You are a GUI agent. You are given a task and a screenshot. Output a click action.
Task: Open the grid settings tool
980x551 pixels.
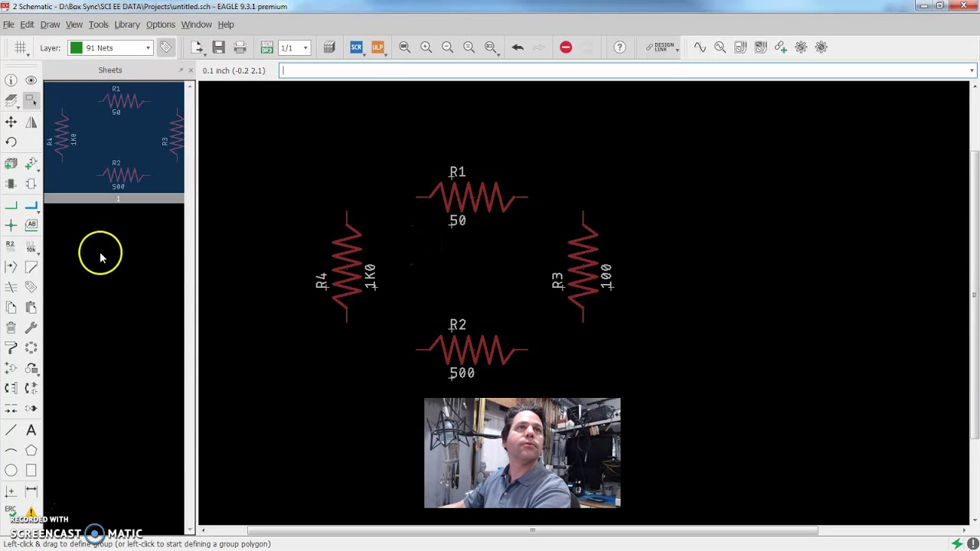coord(21,47)
